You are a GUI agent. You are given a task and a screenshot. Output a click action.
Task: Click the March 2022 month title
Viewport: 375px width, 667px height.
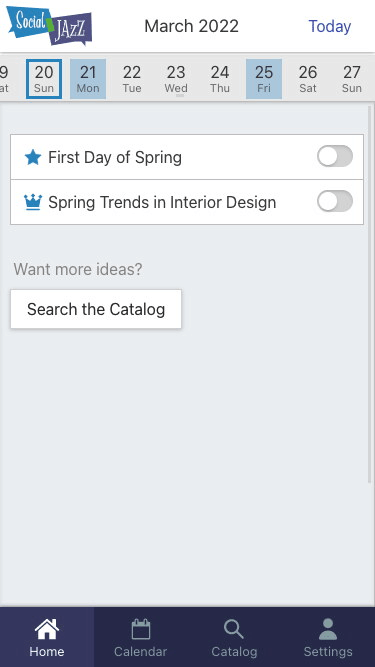point(191,26)
